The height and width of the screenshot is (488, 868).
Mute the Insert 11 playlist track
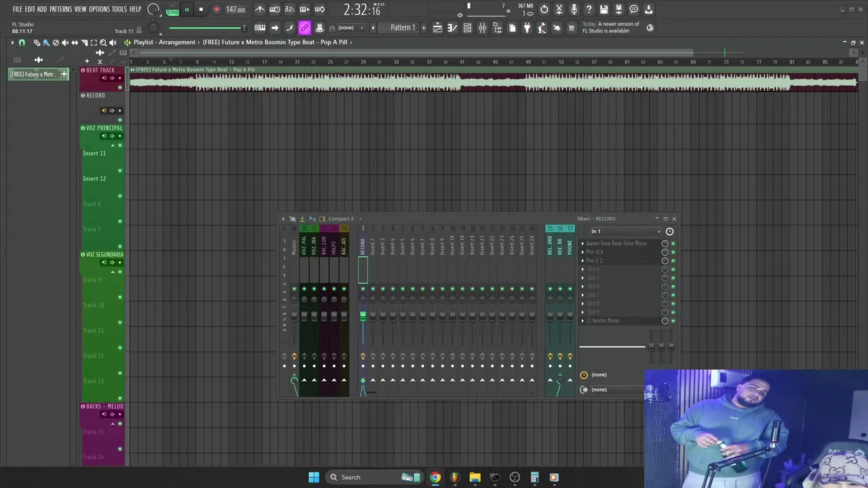(120, 171)
